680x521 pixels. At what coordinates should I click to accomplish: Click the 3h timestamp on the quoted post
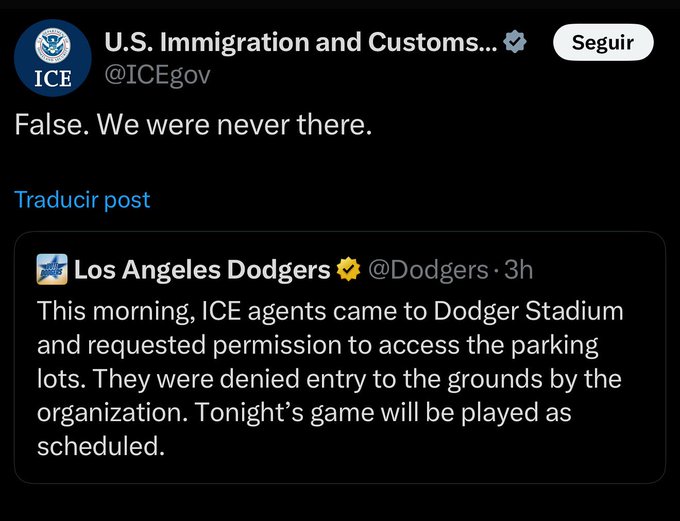pos(519,269)
